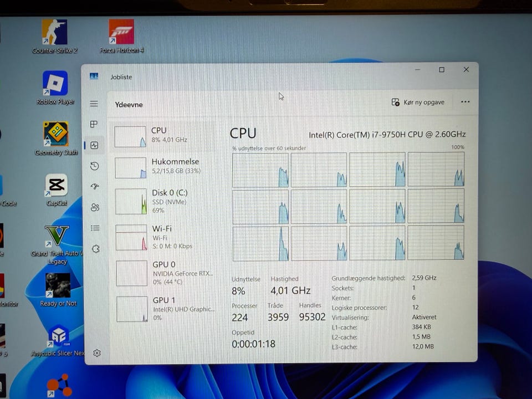Select the Disk 0 (C:) entry
The width and height of the screenshot is (532, 399).
click(x=163, y=202)
